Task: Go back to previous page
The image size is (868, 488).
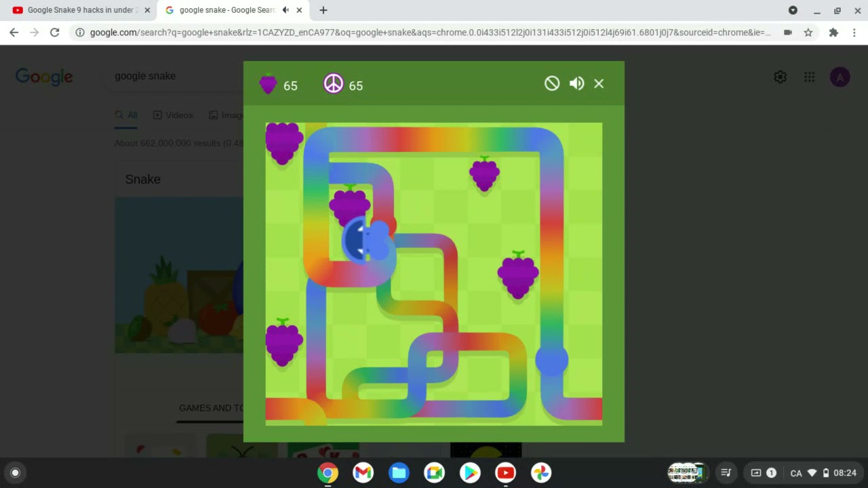Action: (x=14, y=32)
